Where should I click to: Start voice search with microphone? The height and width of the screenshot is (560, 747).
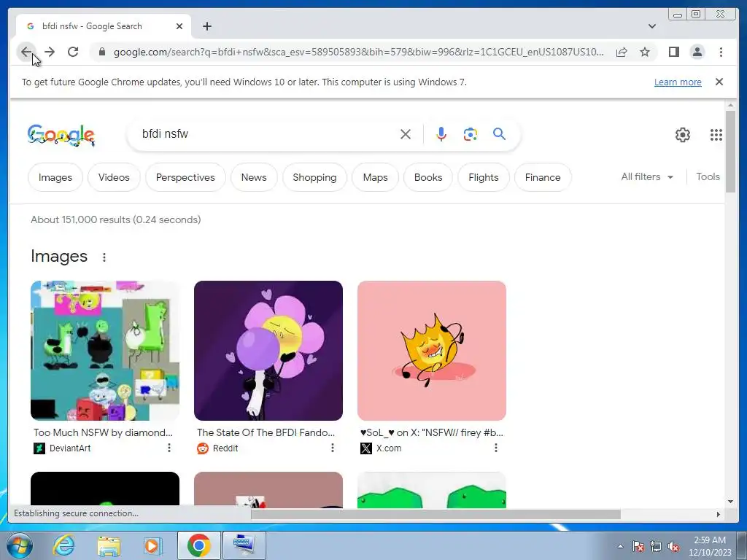coord(441,134)
